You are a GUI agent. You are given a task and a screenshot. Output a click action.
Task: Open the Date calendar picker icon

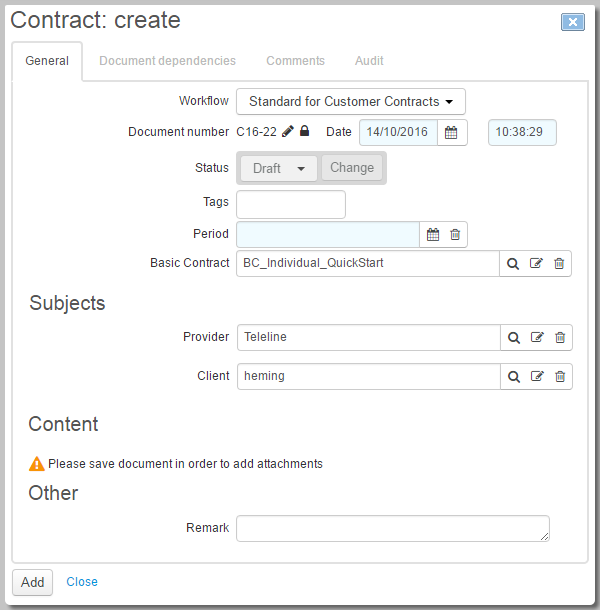451,132
